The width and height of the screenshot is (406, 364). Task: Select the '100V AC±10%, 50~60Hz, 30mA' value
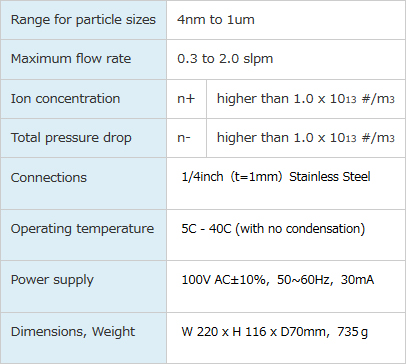click(278, 280)
